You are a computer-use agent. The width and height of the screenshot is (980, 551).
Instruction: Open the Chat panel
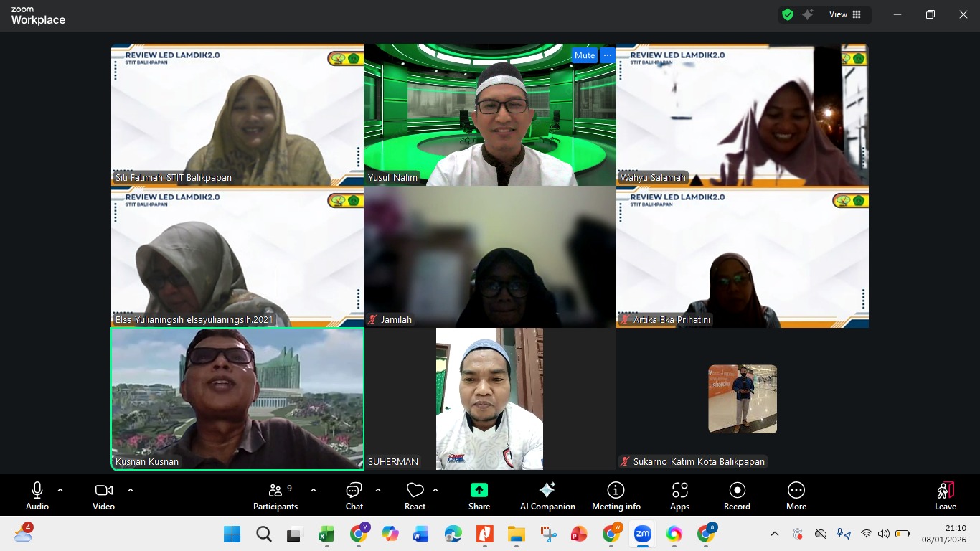(354, 496)
